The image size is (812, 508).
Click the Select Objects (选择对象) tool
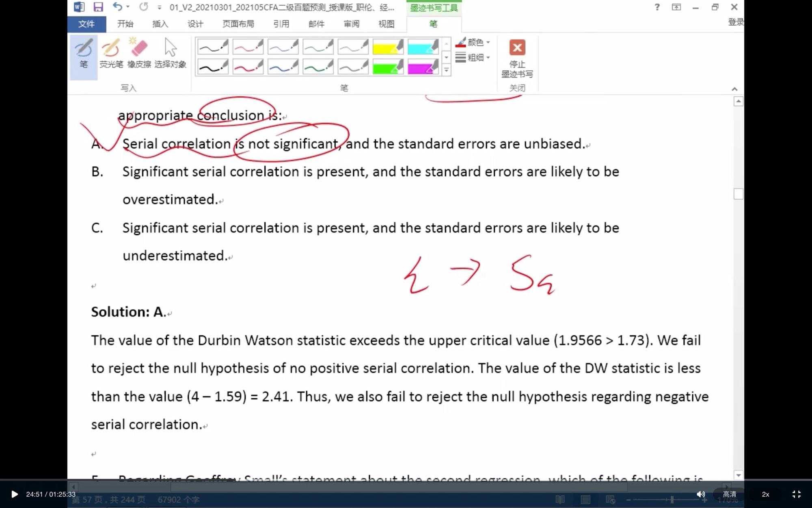(170, 54)
